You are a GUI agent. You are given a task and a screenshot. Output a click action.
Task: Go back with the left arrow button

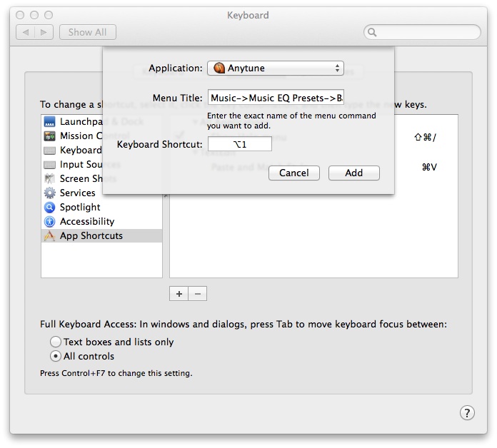click(x=26, y=32)
